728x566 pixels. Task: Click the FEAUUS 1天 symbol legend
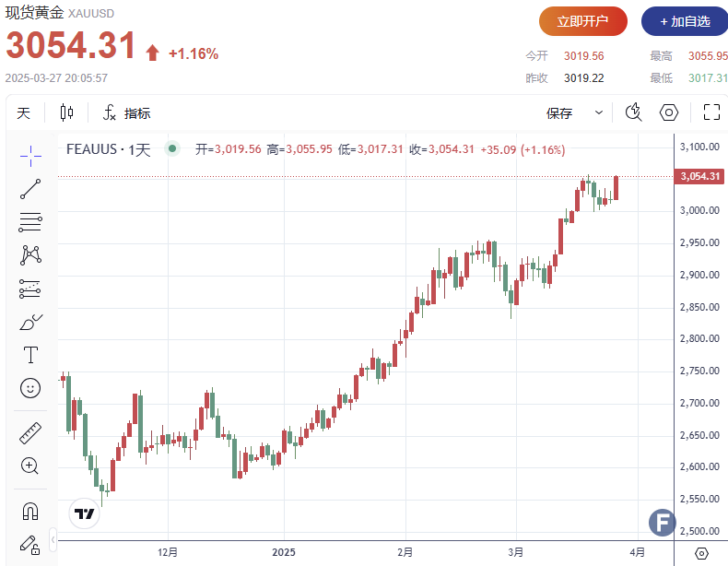(x=108, y=149)
